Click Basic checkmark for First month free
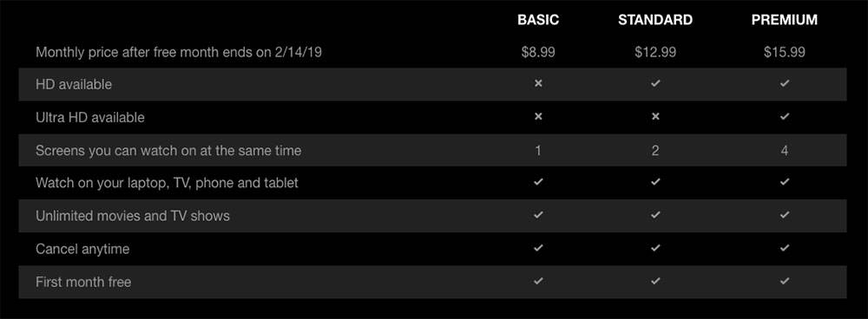Screen dimensions: 868x319 click(x=538, y=282)
